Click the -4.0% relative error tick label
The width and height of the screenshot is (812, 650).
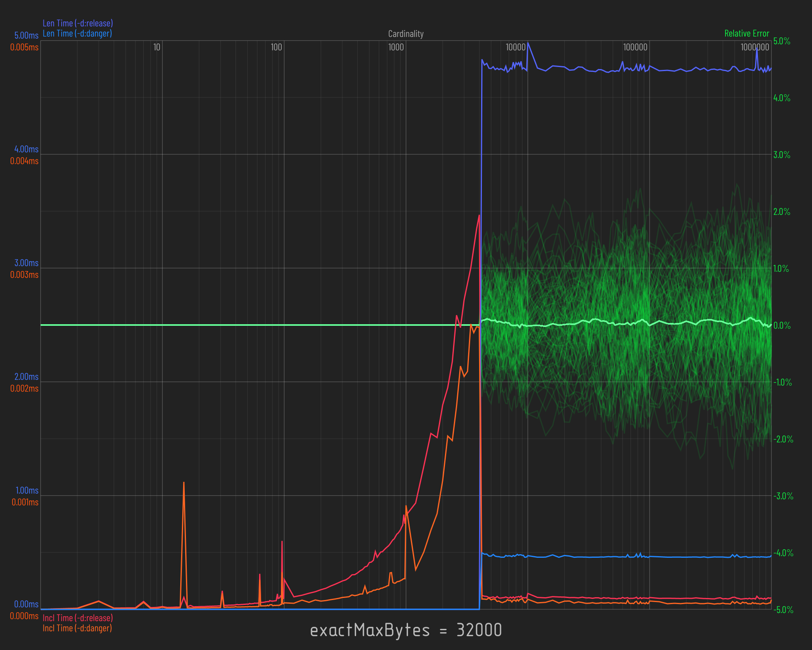pyautogui.click(x=783, y=553)
